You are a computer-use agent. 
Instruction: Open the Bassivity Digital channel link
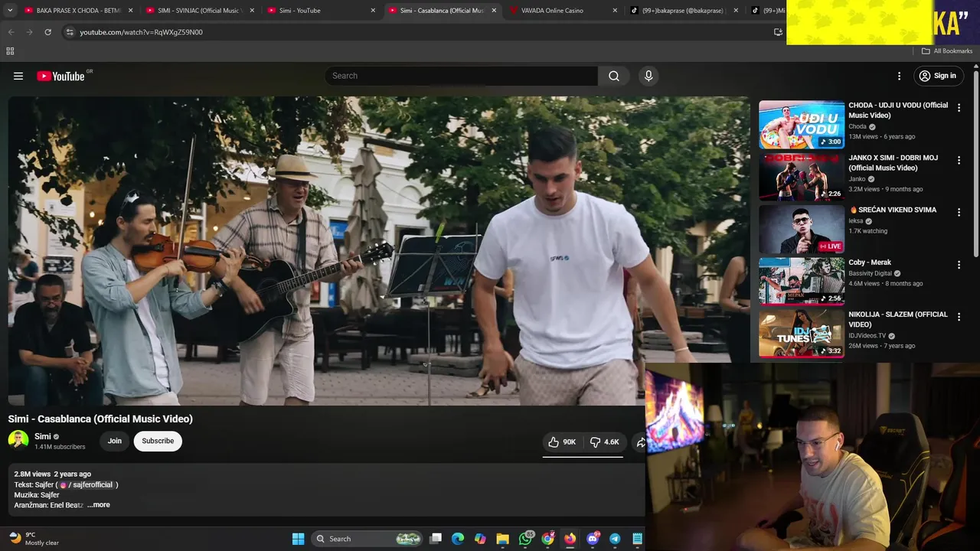871,273
